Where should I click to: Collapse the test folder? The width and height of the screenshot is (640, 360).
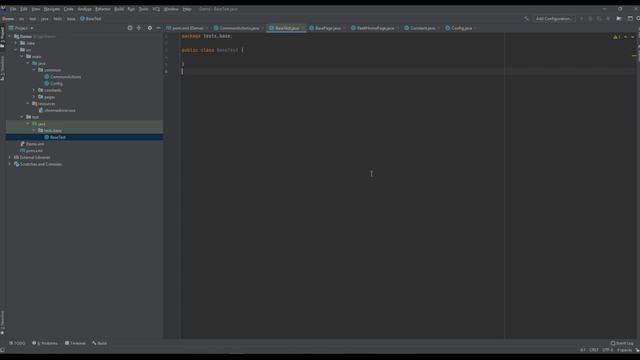click(22, 117)
